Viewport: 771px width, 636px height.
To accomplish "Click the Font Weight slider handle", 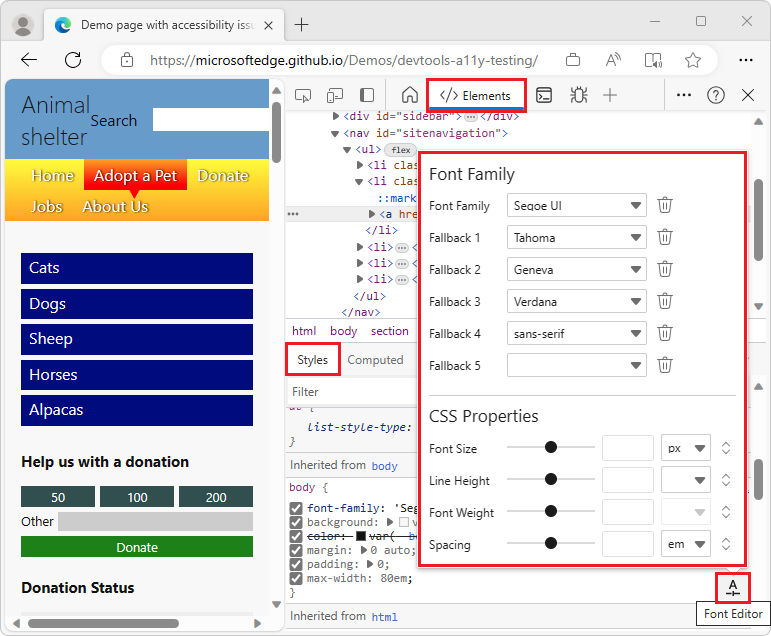I will tap(550, 512).
